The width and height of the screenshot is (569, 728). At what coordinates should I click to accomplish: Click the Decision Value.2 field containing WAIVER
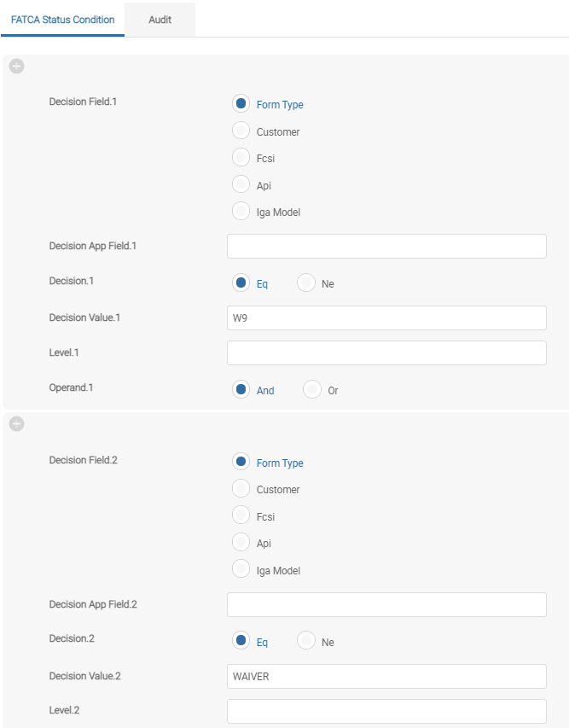click(386, 677)
